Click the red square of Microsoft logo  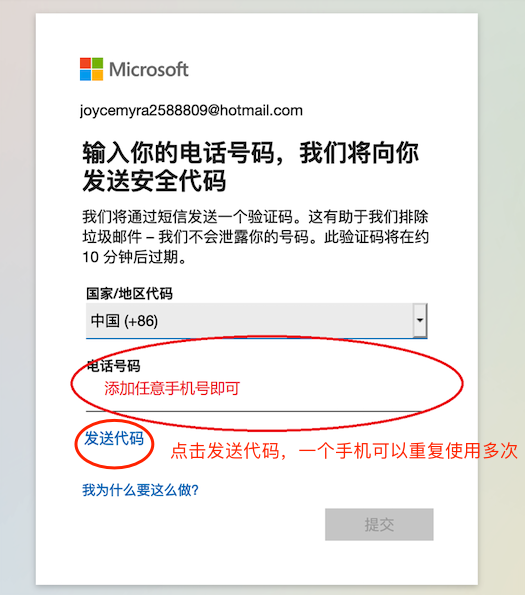[x=85, y=63]
